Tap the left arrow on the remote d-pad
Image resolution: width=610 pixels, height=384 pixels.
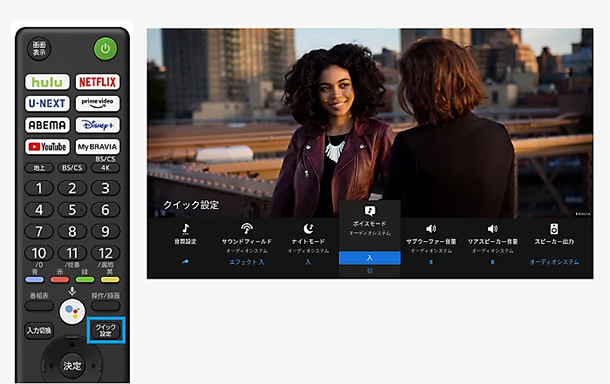(50, 366)
